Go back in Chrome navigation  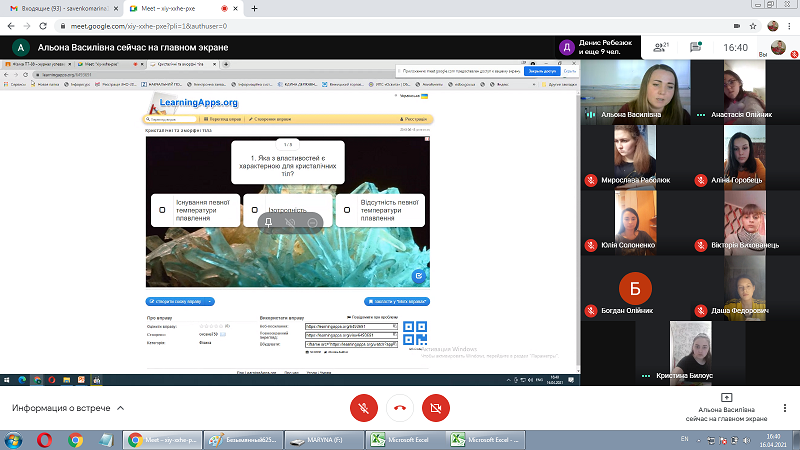pyautogui.click(x=11, y=26)
